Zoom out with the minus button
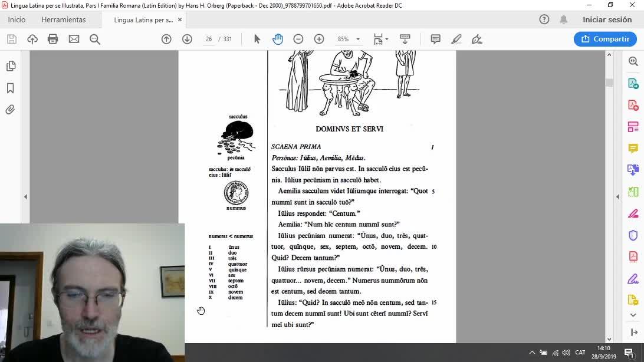Screen dimensions: 644x362 [298, 39]
